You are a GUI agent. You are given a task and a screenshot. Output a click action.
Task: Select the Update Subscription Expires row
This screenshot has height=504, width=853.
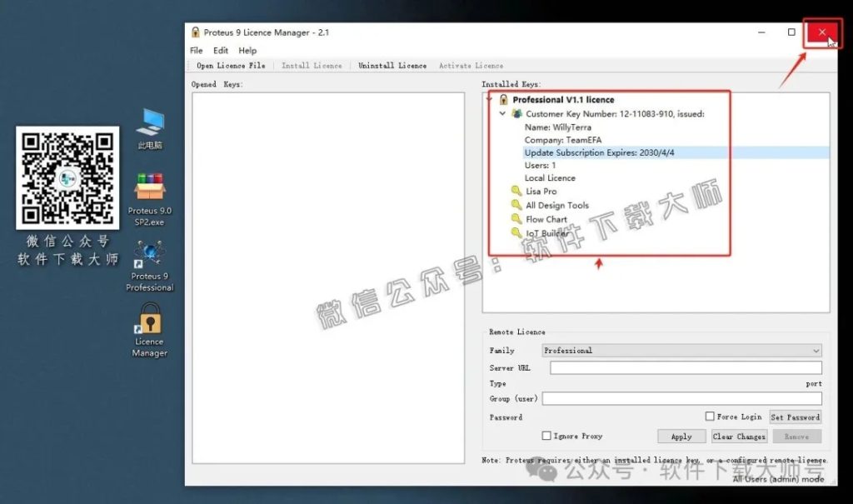[600, 152]
